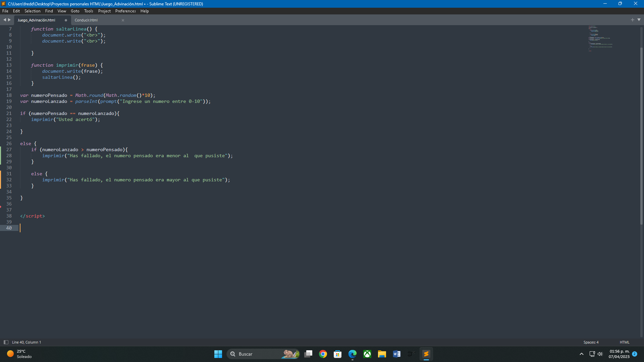Image resolution: width=644 pixels, height=362 pixels.
Task: Open weather widget showing 25°C Soleado
Action: click(19, 354)
